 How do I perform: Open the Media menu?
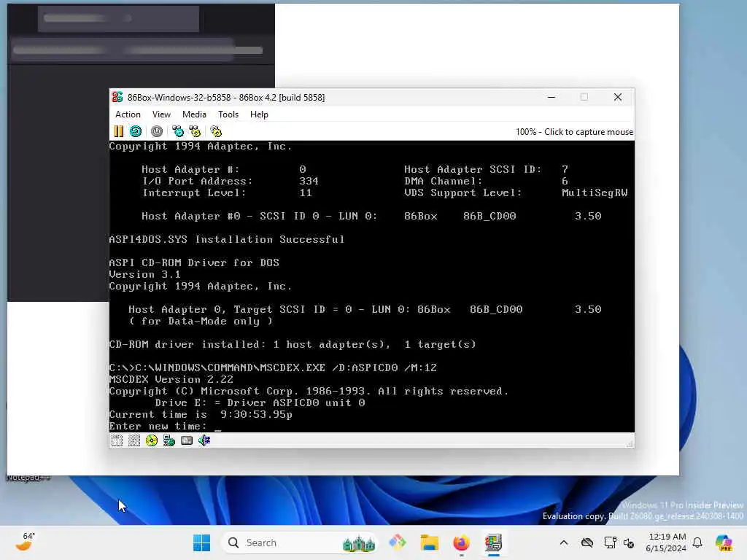pyautogui.click(x=194, y=114)
